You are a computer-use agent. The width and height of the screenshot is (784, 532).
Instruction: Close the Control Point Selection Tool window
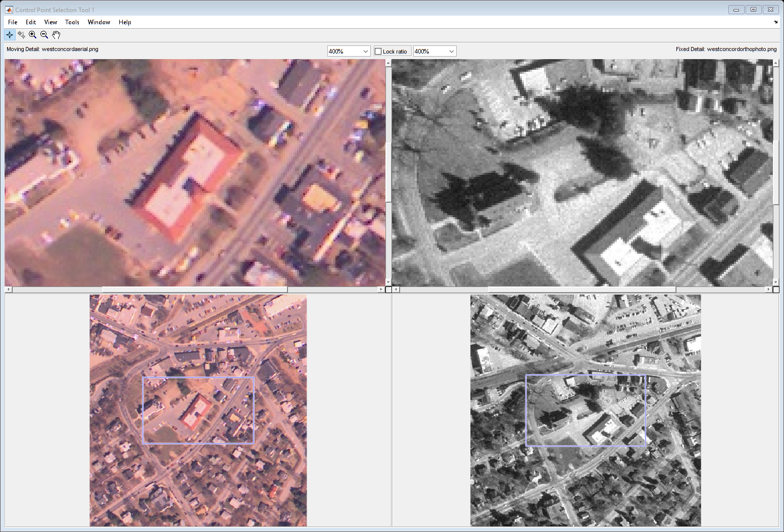[x=770, y=10]
